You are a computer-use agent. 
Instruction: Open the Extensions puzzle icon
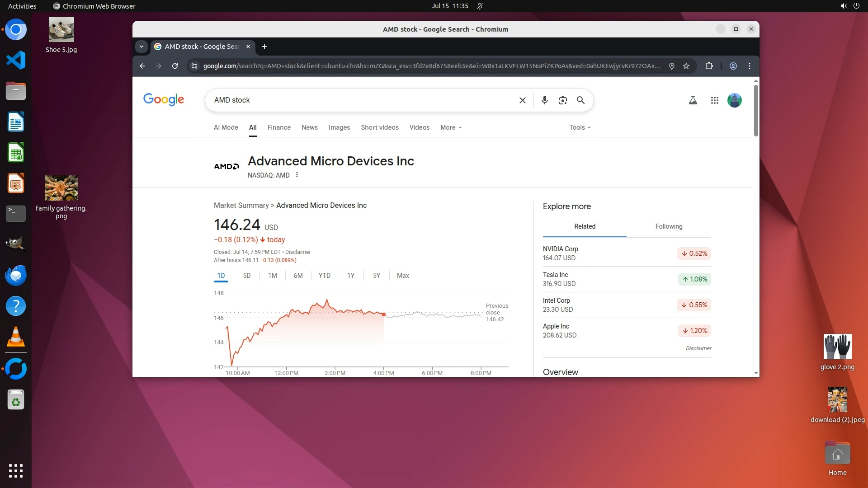(x=709, y=66)
